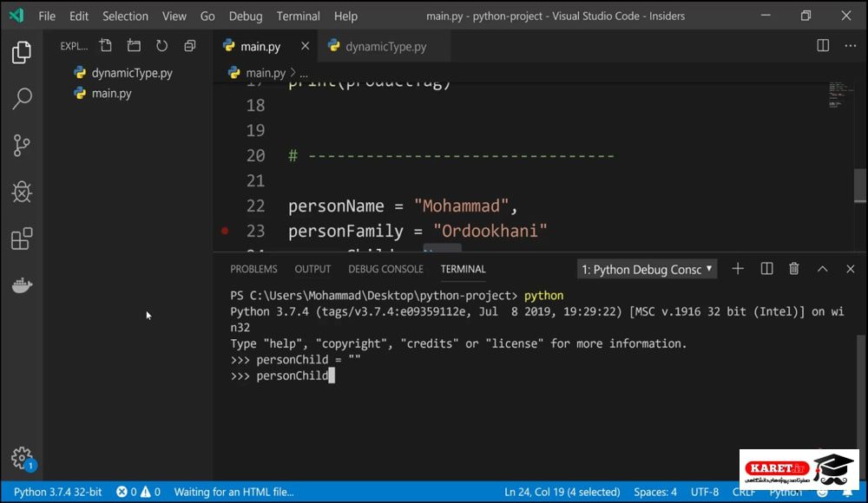Close the main.py editor tab
Screen dimensions: 868x503
(305, 46)
